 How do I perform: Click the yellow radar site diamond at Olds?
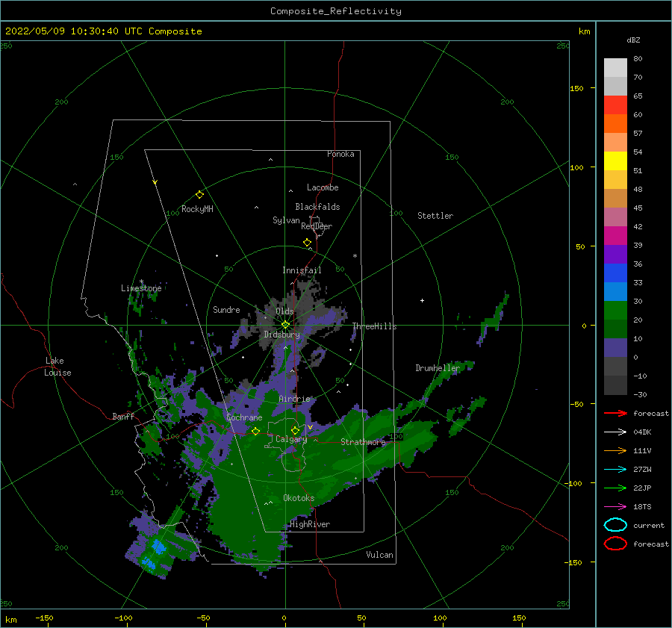(285, 325)
